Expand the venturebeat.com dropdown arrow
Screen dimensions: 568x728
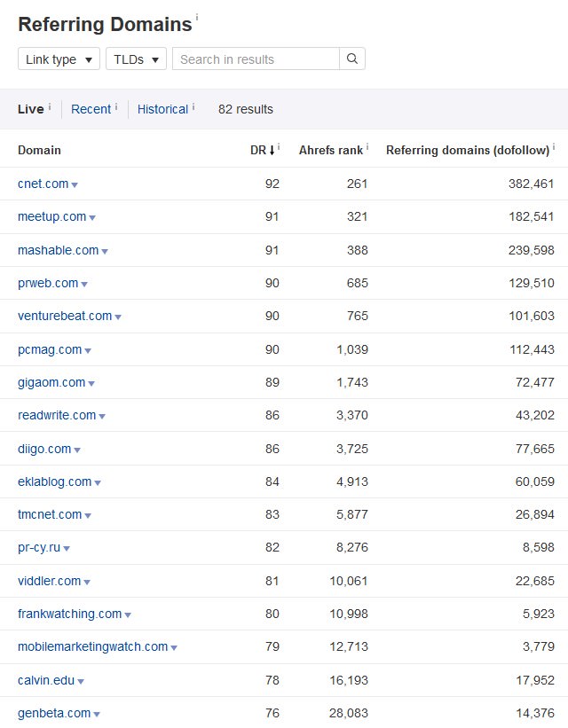coord(118,317)
